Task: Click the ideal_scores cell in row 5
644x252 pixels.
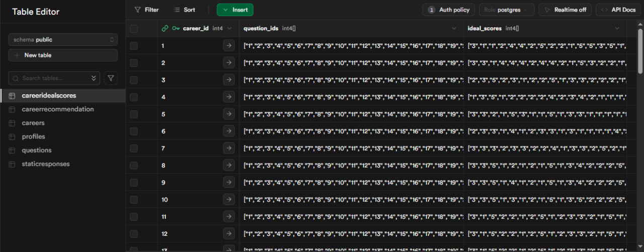Action: (545, 114)
